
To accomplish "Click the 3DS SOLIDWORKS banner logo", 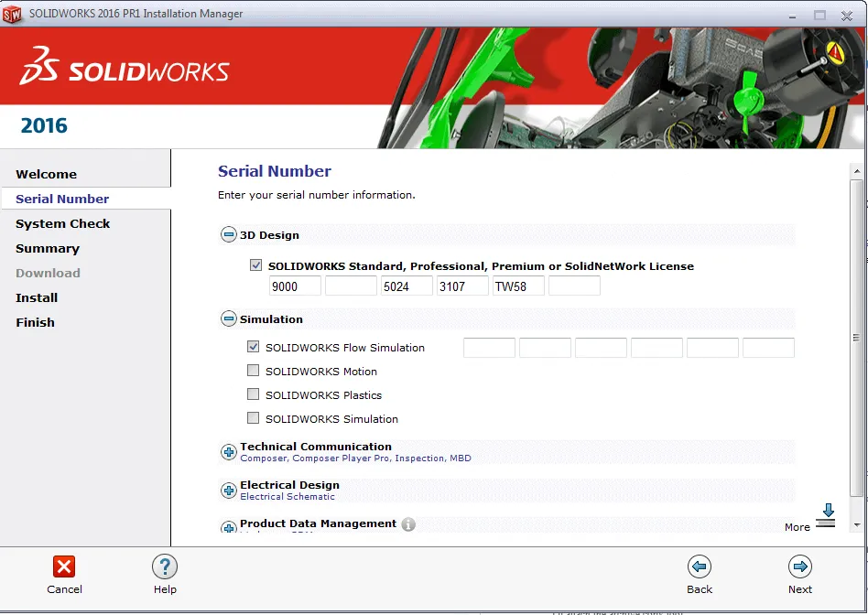I will pyautogui.click(x=124, y=66).
